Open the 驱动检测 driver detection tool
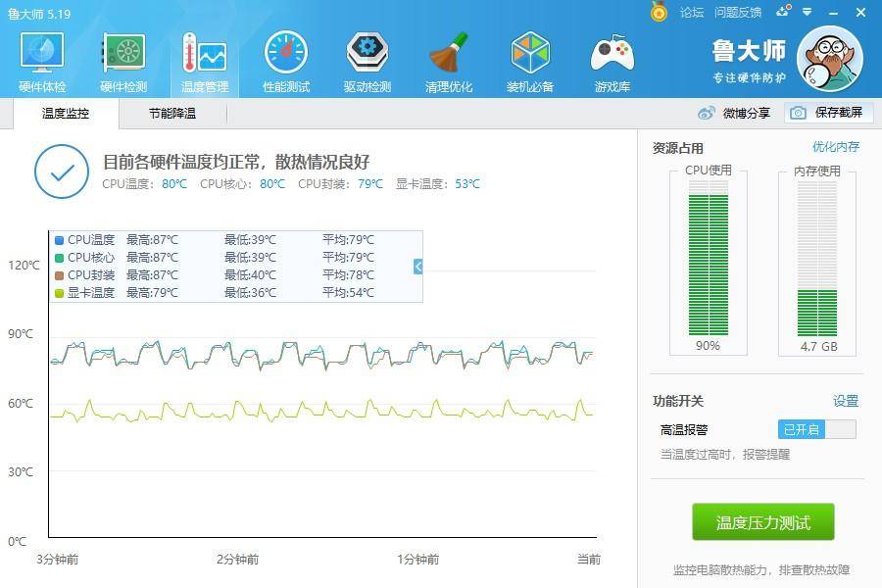Screen dimensions: 882x588 (366, 61)
